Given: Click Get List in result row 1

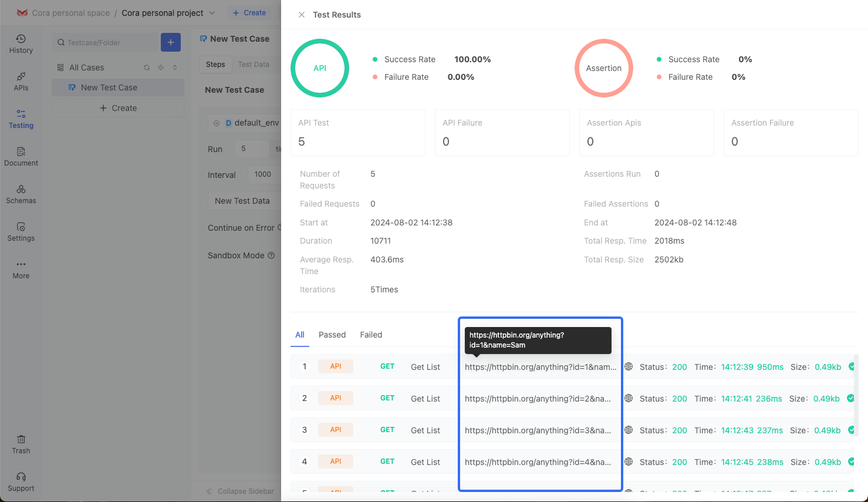Looking at the screenshot, I should point(425,367).
